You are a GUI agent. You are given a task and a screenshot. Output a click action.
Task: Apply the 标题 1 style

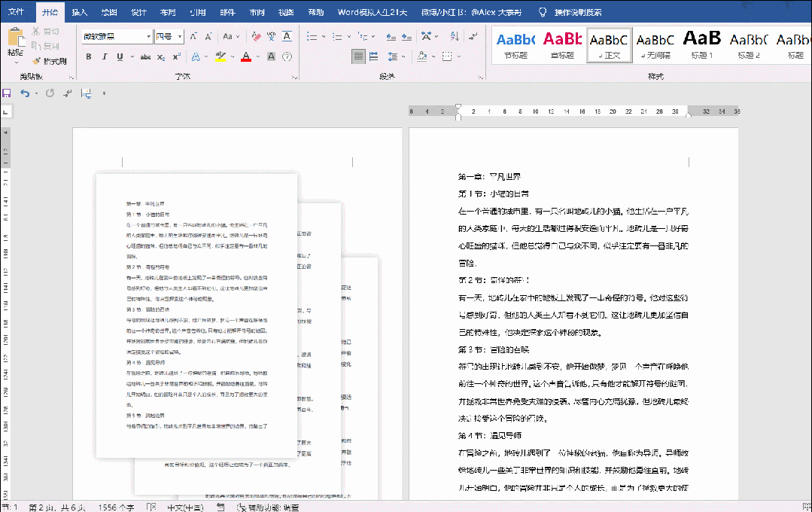pyautogui.click(x=701, y=47)
